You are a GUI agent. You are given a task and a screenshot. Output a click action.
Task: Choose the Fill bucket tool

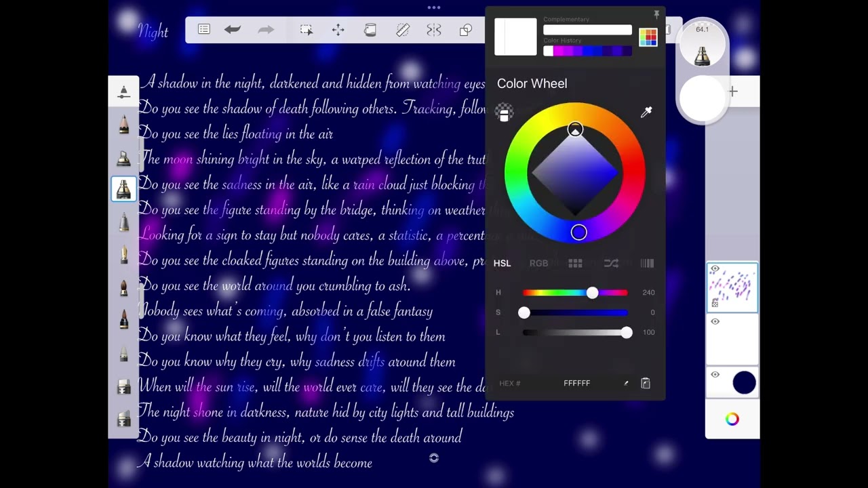370,30
